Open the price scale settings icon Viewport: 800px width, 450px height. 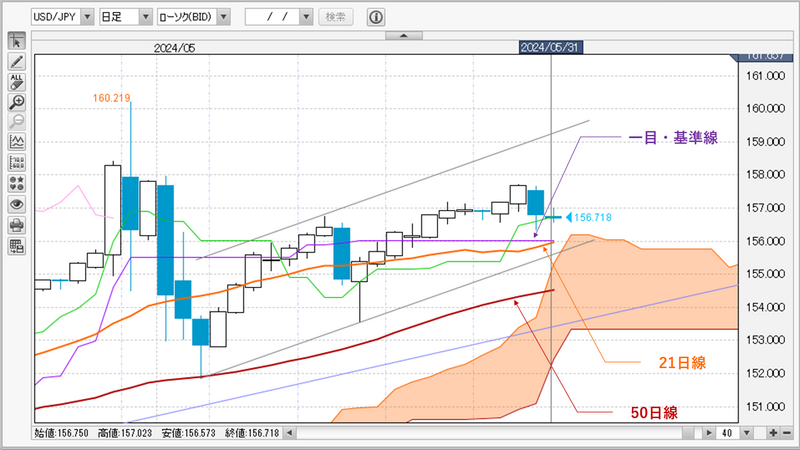click(x=16, y=163)
